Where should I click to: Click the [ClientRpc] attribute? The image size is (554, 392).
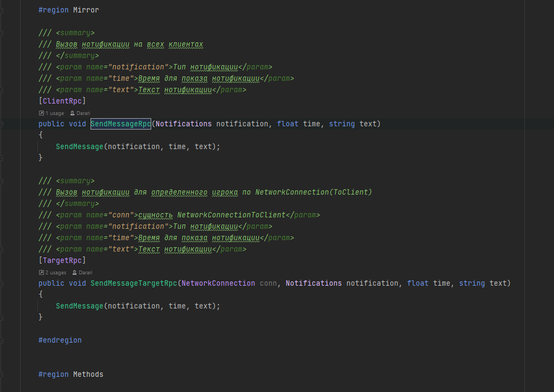[x=62, y=101]
